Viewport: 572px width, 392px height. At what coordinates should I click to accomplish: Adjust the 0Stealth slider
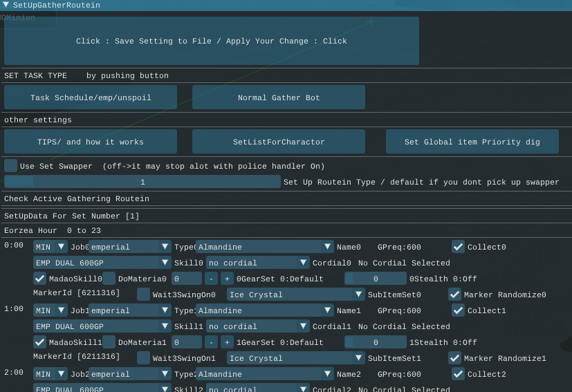(376, 279)
